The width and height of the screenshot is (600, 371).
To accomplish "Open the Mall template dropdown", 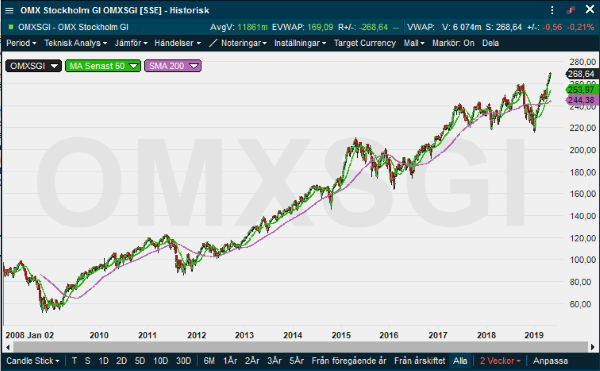I will coord(414,43).
